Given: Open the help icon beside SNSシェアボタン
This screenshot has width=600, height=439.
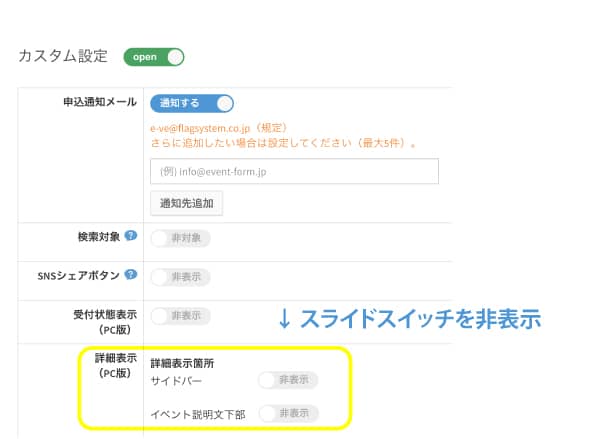Looking at the screenshot, I should click(x=131, y=274).
